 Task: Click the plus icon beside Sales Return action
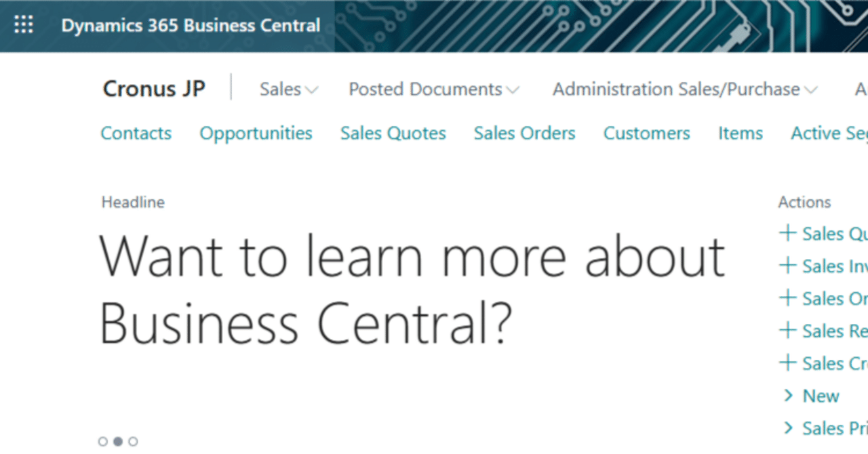788,331
